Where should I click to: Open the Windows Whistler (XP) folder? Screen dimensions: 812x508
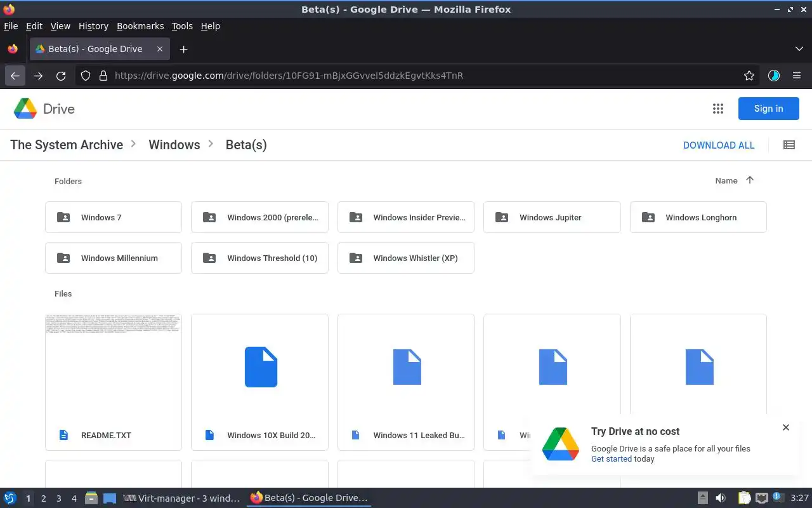coord(406,258)
